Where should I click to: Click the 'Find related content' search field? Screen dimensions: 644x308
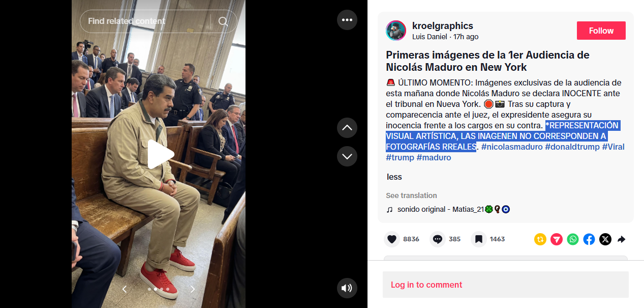(x=151, y=21)
